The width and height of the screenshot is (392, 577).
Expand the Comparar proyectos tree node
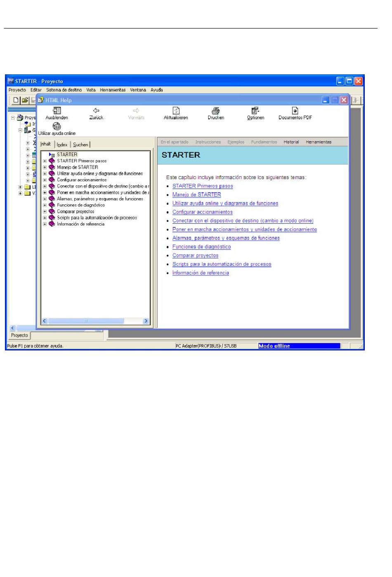45,211
